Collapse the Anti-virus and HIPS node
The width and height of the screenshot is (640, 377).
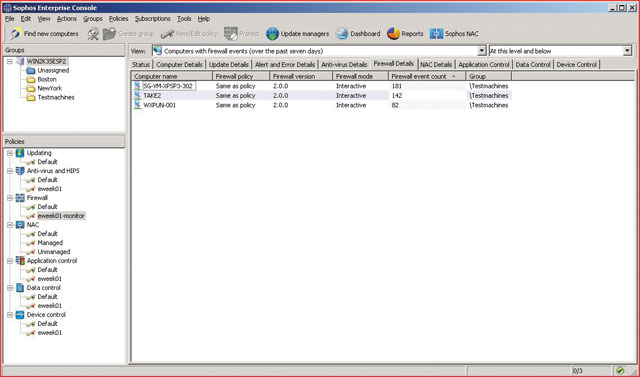10,171
